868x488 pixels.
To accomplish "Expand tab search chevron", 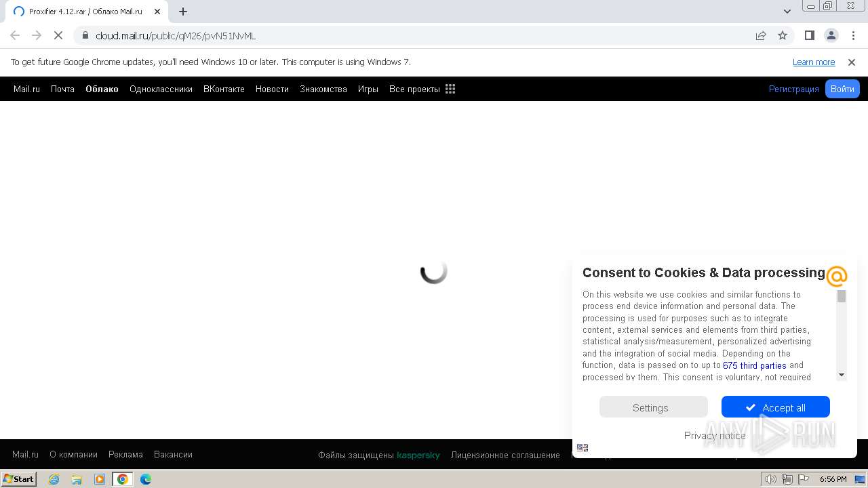I will click(x=787, y=12).
